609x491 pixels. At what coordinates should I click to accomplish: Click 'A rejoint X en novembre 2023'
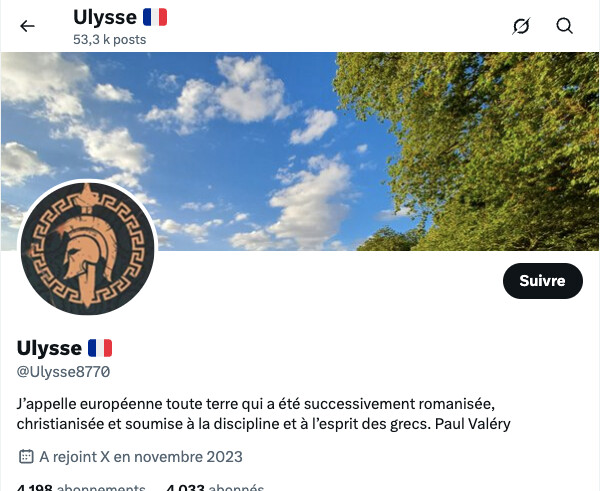coord(141,457)
